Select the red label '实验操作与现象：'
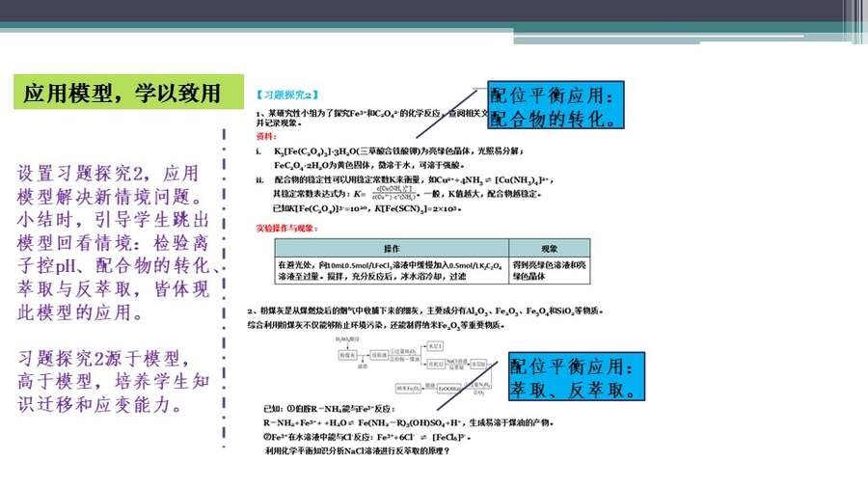Viewport: 868px width, 488px height. click(x=286, y=228)
